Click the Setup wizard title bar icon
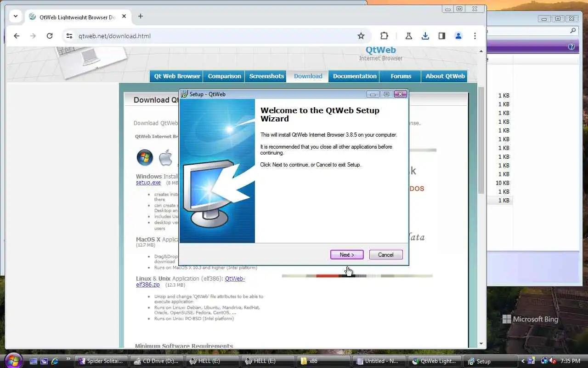This screenshot has height=368, width=588. (184, 94)
